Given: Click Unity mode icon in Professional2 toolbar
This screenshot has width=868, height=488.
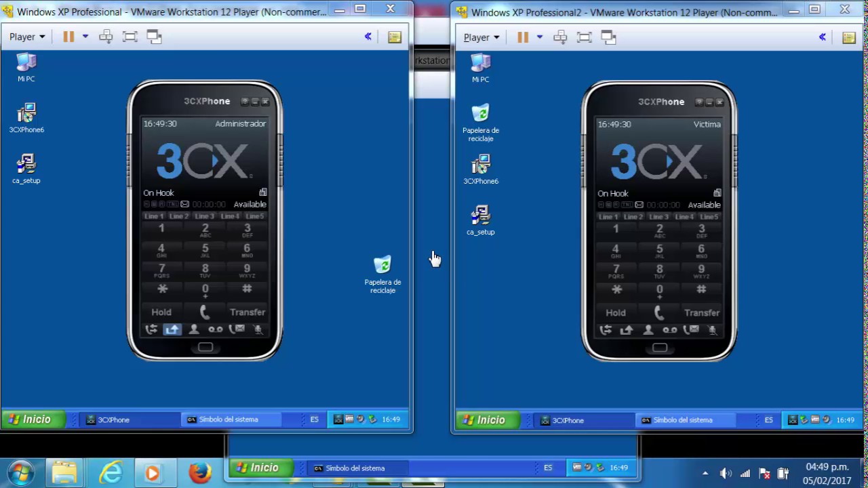Looking at the screenshot, I should pos(609,37).
